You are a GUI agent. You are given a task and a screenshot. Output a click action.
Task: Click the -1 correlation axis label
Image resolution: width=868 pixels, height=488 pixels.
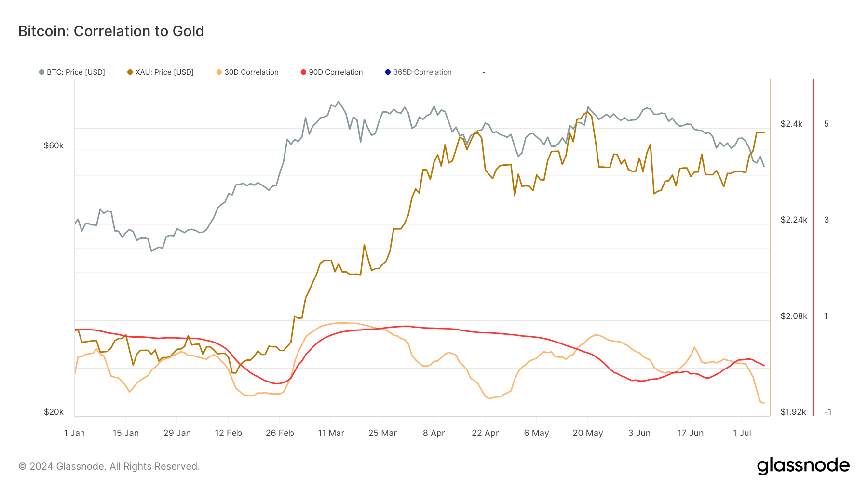pos(827,412)
